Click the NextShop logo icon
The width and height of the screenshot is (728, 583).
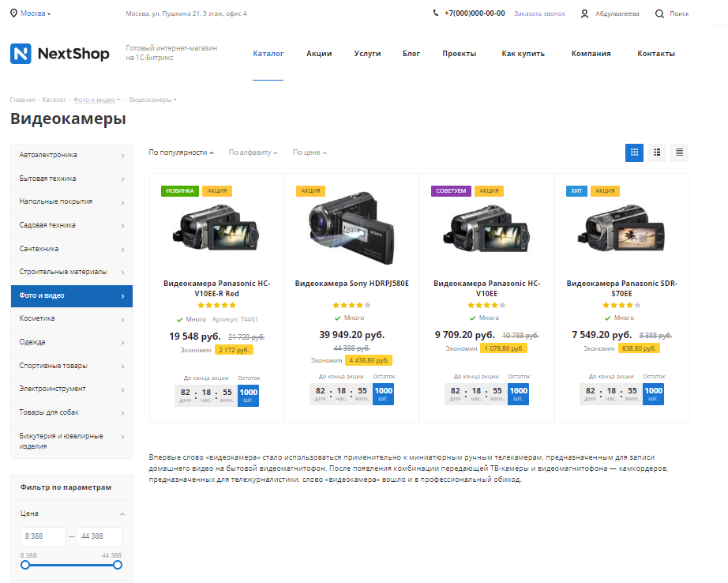tap(21, 54)
